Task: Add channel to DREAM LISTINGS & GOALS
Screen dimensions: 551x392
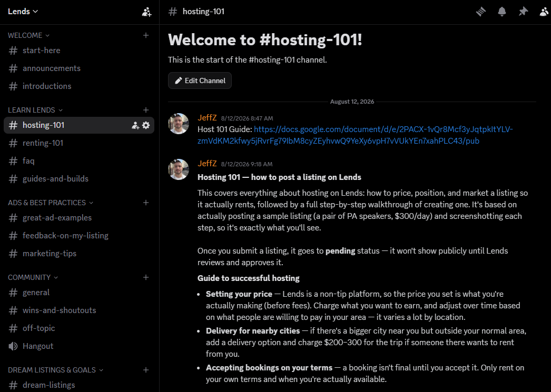Action: click(146, 370)
